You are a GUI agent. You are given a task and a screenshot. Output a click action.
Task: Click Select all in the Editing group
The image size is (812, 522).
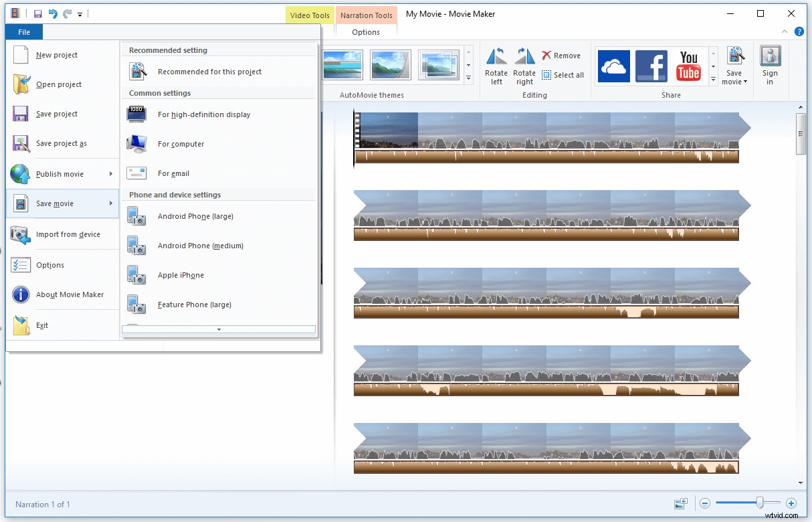pyautogui.click(x=563, y=75)
